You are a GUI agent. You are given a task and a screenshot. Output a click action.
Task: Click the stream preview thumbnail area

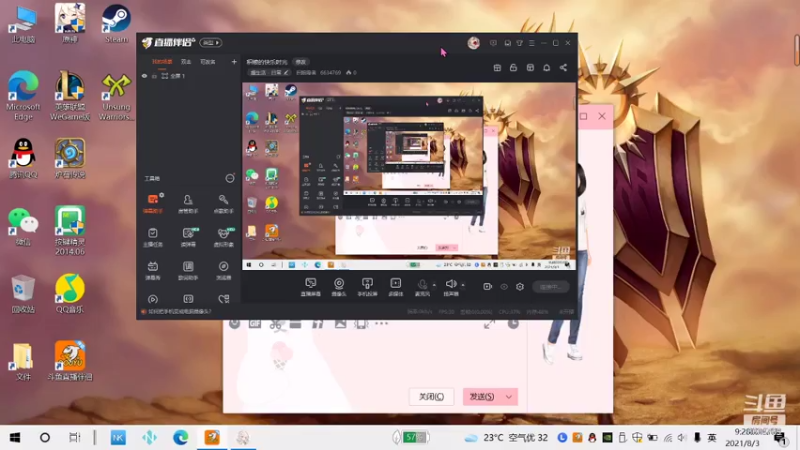click(409, 176)
